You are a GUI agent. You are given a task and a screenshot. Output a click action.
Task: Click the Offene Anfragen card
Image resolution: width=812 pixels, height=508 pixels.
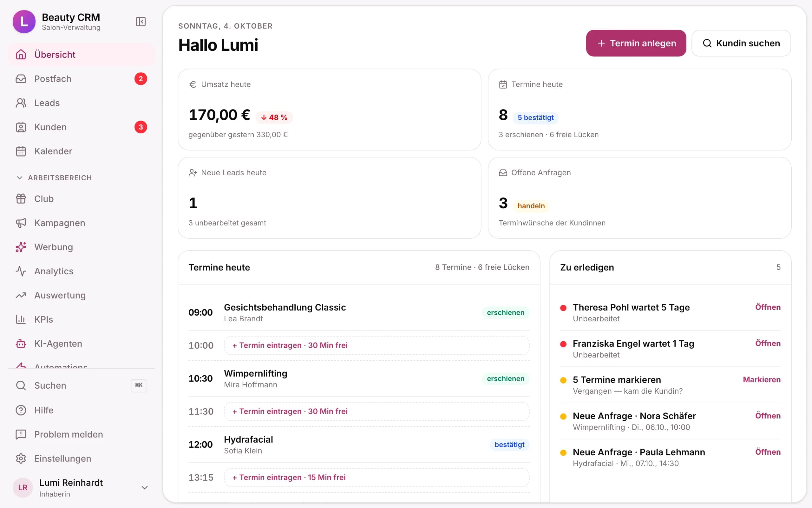click(x=639, y=198)
